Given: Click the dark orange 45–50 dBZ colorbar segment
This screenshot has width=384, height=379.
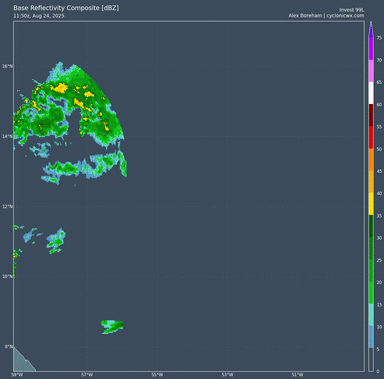Looking at the screenshot, I should click(x=371, y=160).
